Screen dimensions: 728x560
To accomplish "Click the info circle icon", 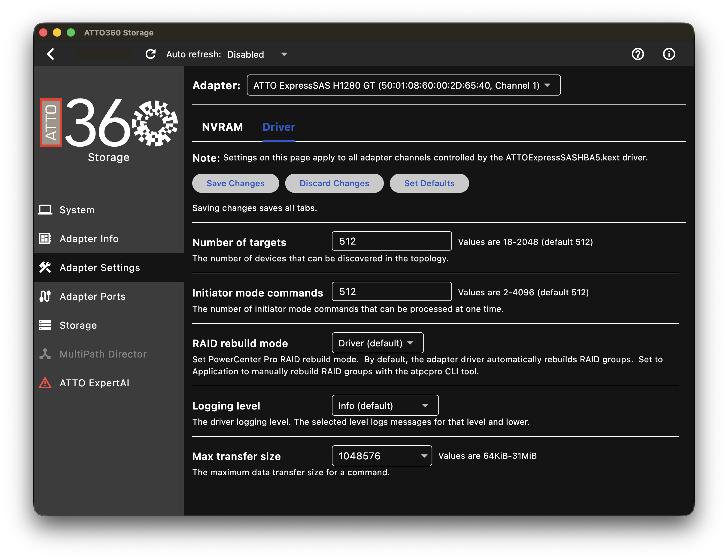I will pyautogui.click(x=668, y=54).
